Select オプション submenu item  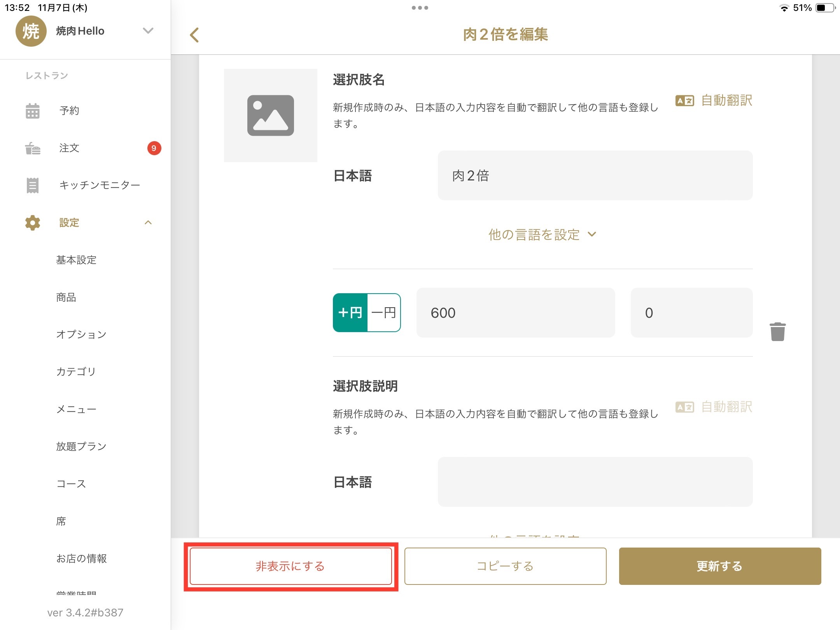click(x=81, y=334)
